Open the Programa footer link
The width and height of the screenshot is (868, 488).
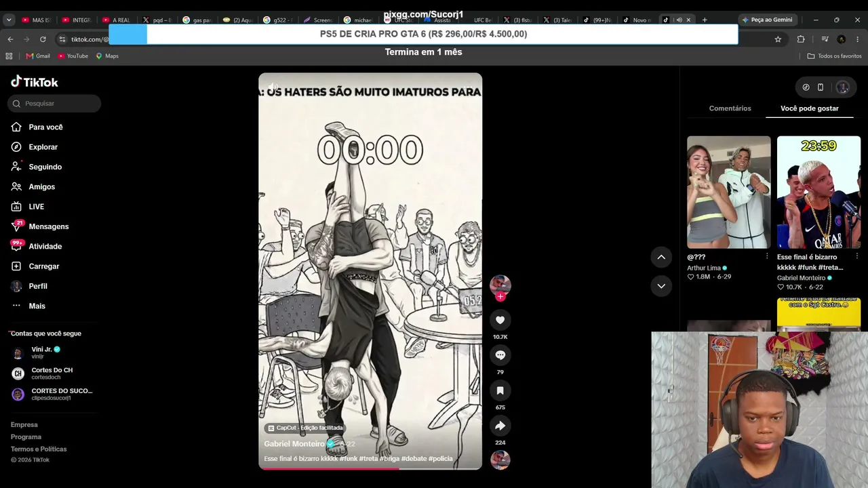click(26, 437)
